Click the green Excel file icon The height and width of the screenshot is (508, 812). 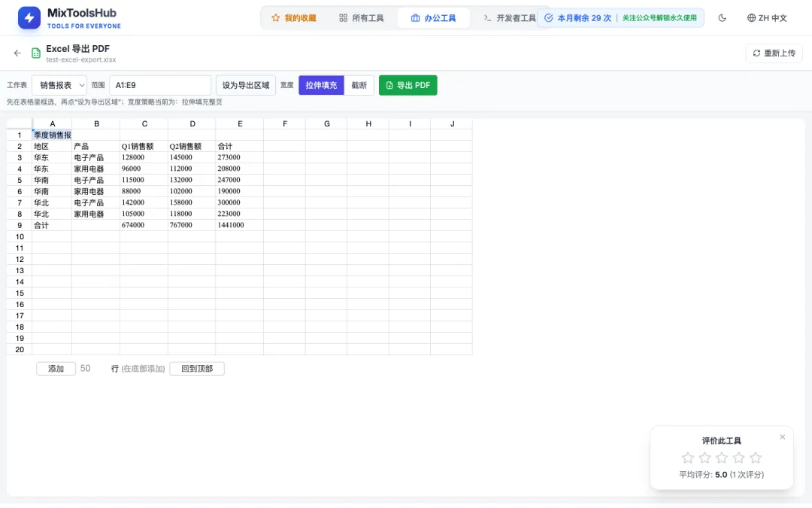tap(36, 53)
